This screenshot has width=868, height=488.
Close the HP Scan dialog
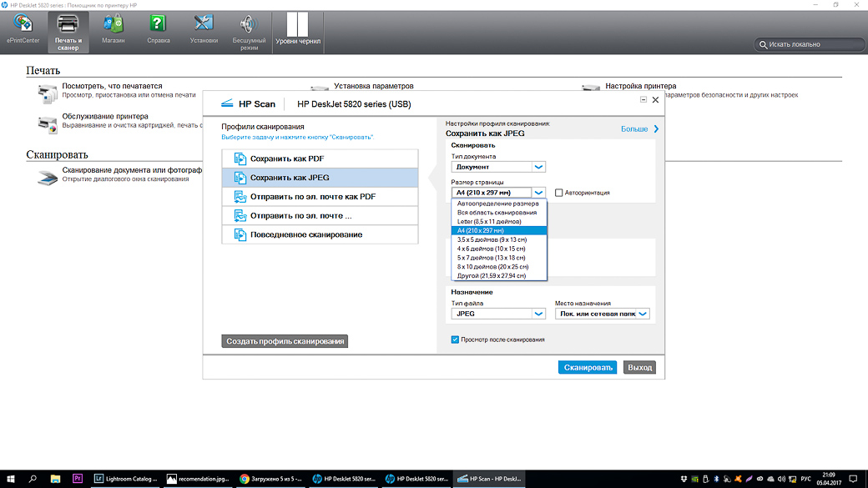655,99
